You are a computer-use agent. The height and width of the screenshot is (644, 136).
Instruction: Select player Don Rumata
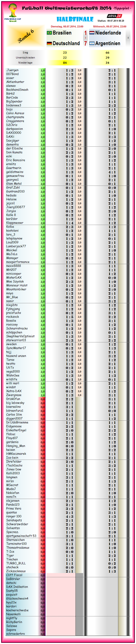point(14,152)
